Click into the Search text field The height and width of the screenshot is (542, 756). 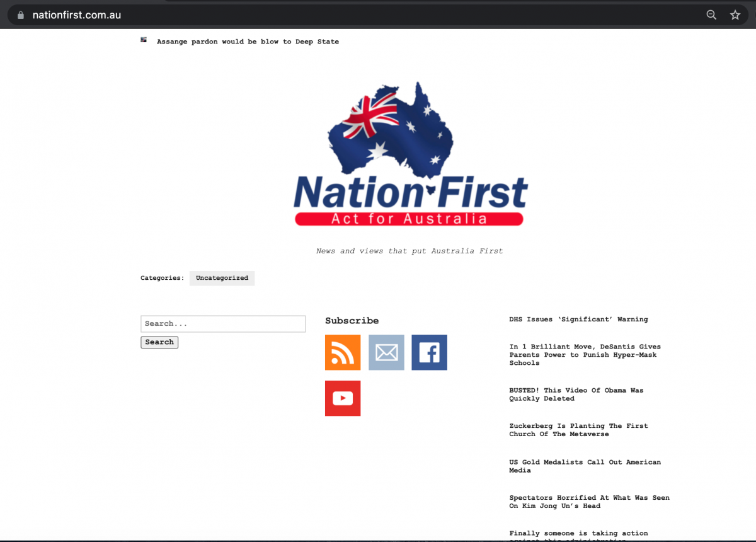tap(223, 324)
